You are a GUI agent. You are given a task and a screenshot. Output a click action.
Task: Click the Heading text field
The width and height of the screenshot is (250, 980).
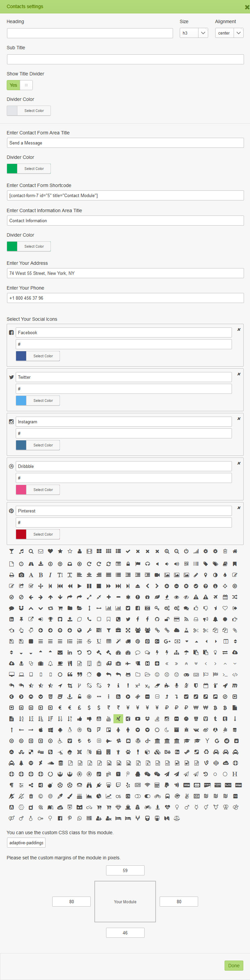[x=90, y=33]
